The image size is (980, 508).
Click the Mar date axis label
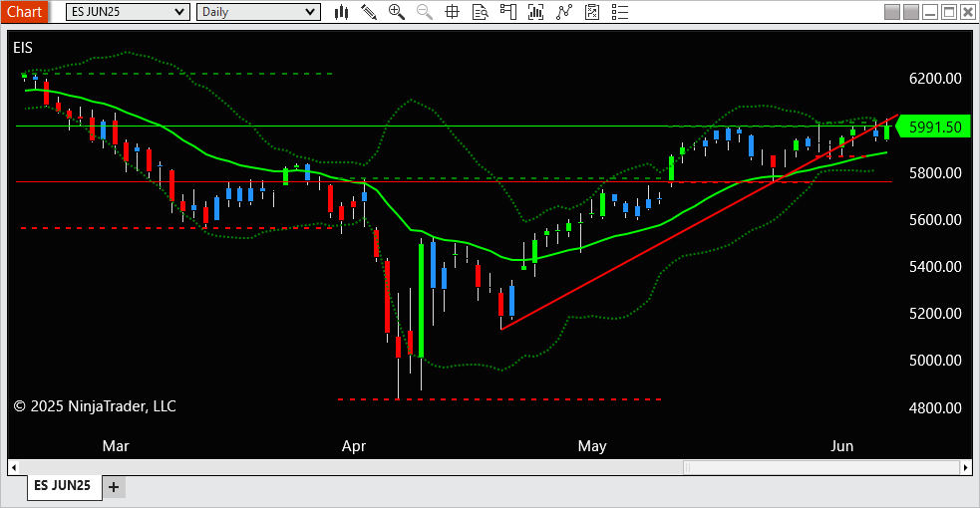point(116,446)
